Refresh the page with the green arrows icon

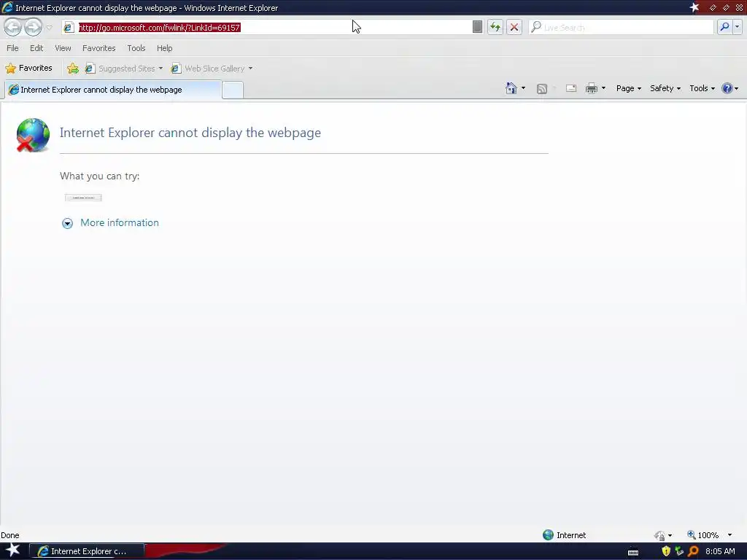[495, 27]
